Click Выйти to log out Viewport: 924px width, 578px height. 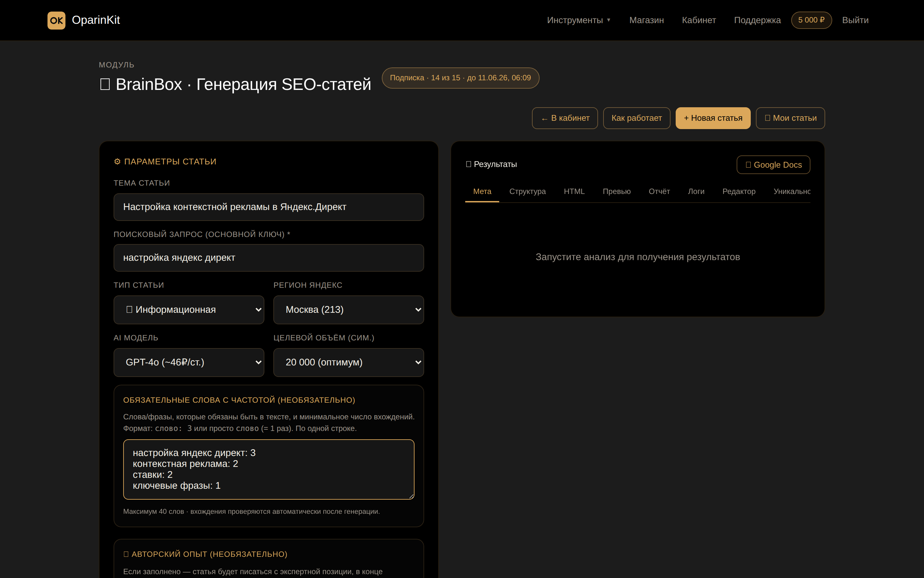(855, 20)
